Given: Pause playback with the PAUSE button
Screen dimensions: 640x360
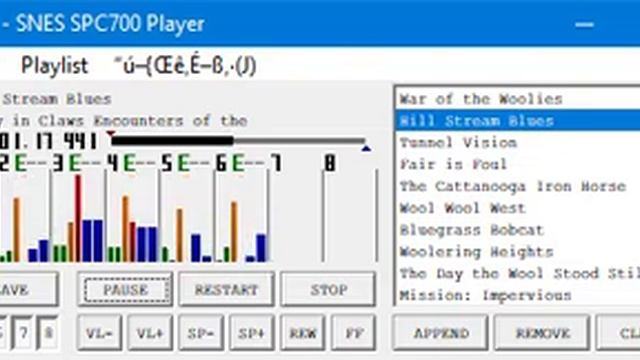Looking at the screenshot, I should pos(125,290).
